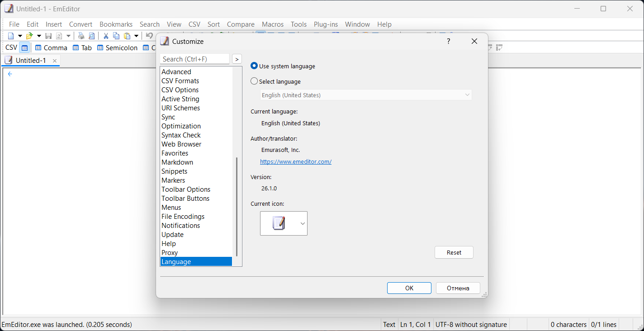Open the Macros menu
644x331 pixels.
click(x=273, y=24)
